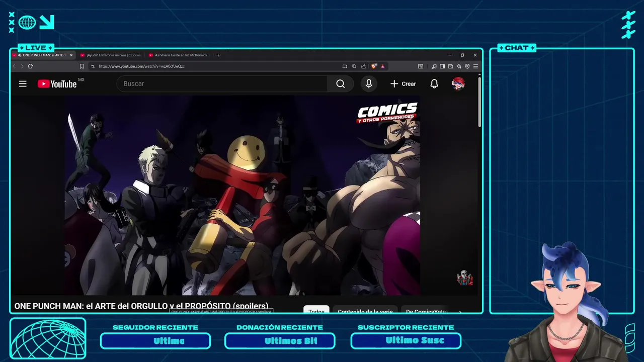Start voice search with the microphone
This screenshot has height=362, width=644.
point(369,84)
